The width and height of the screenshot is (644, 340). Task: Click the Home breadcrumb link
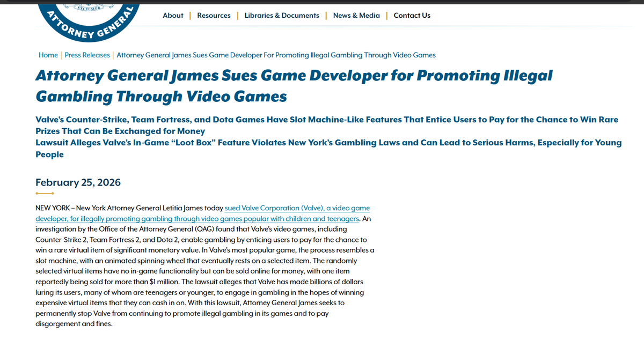click(48, 55)
